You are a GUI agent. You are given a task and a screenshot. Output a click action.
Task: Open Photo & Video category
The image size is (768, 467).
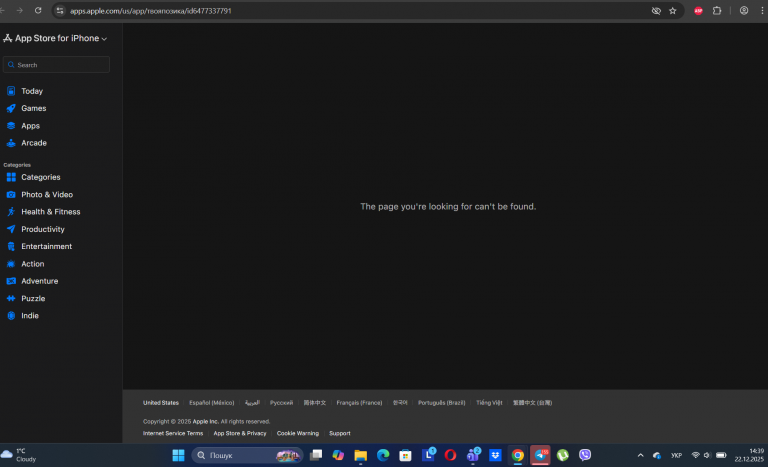pos(47,195)
